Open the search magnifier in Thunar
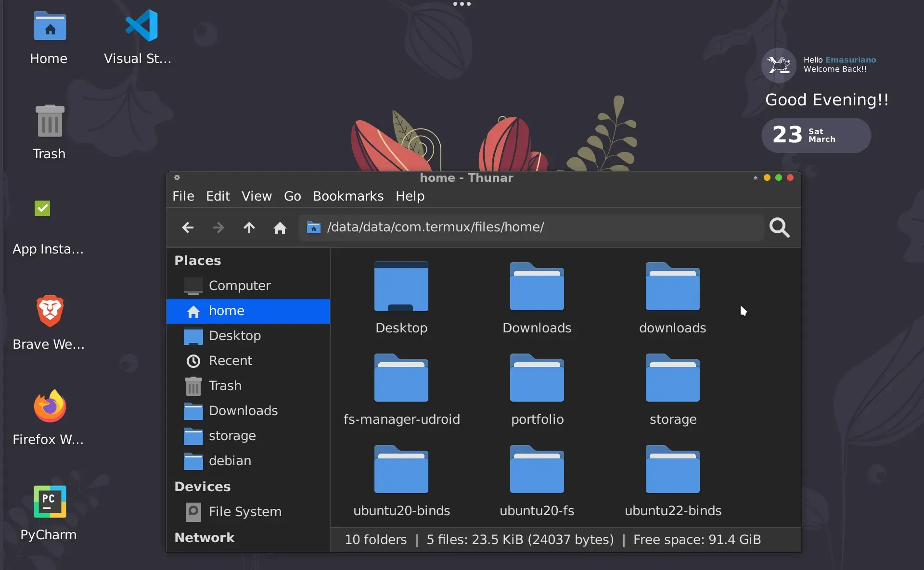The image size is (924, 570). (779, 228)
